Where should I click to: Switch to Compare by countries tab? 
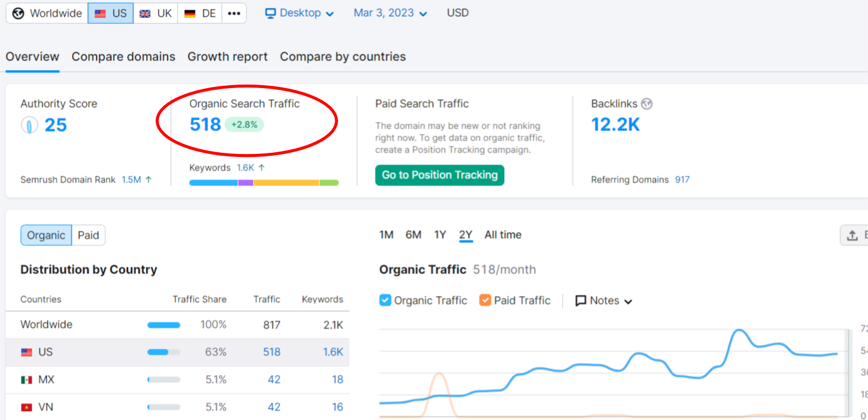coord(343,57)
